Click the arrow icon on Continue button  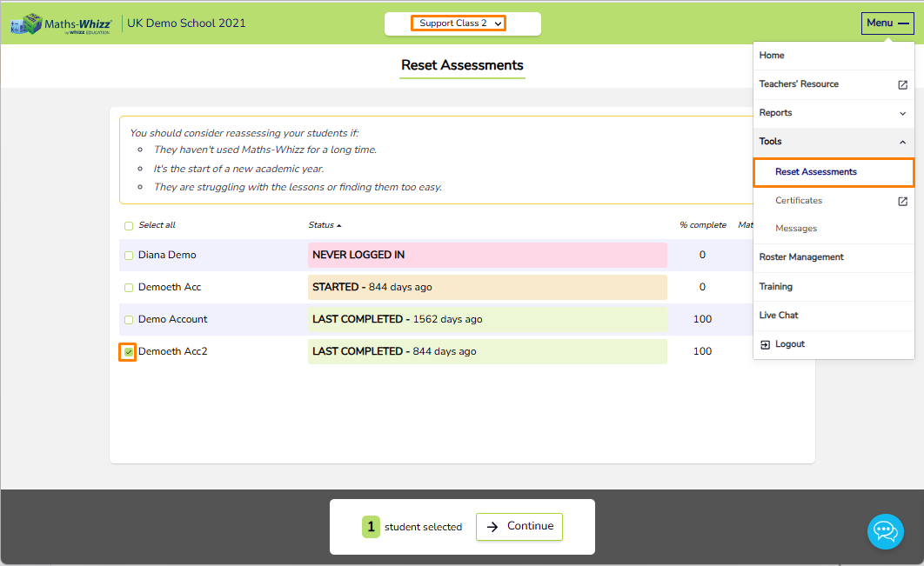[492, 527]
